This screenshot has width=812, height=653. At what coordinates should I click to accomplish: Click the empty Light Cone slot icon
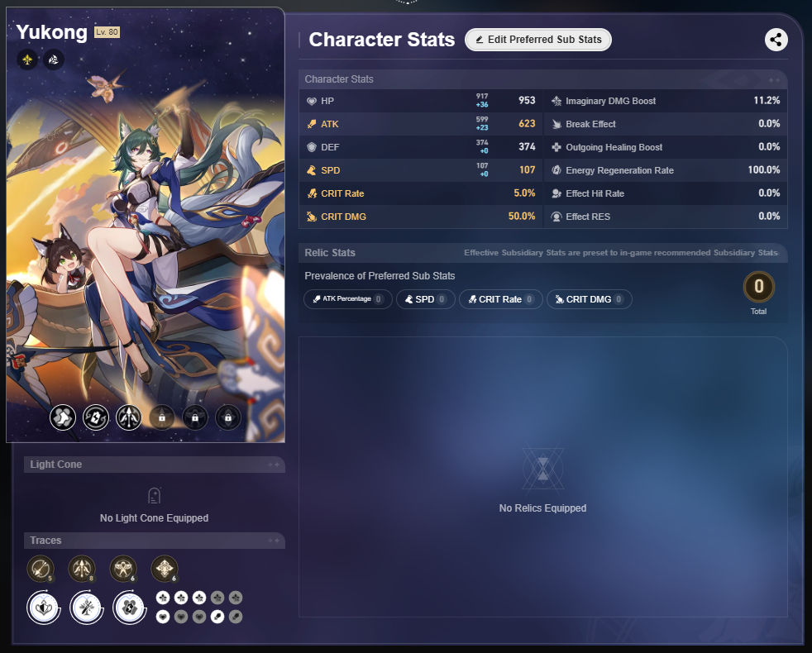pos(155,496)
